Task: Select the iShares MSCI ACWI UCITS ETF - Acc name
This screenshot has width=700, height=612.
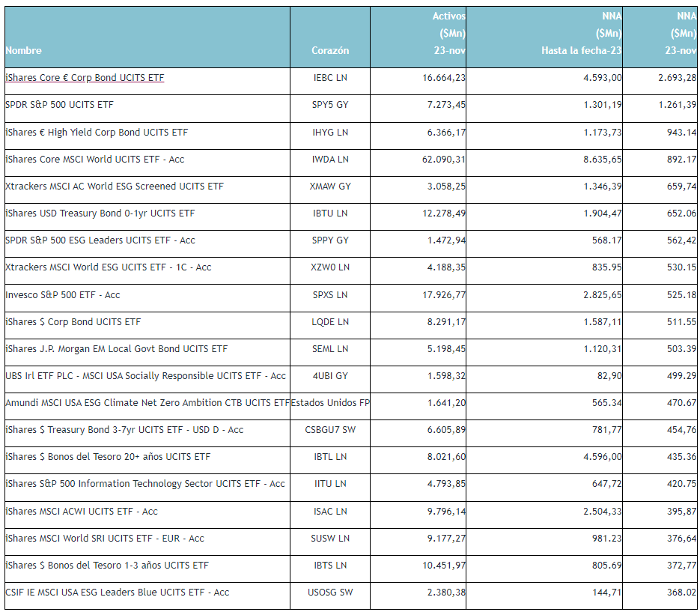Action: click(82, 512)
